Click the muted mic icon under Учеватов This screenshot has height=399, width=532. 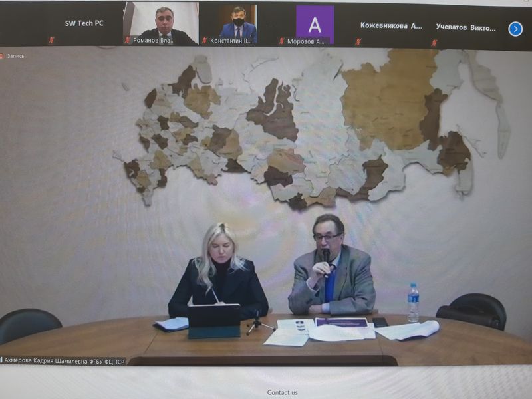click(x=434, y=41)
